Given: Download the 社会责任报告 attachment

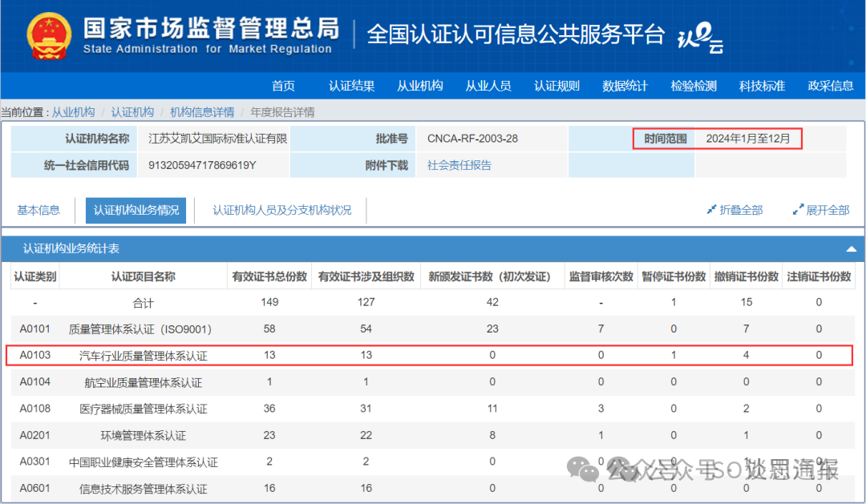Looking at the screenshot, I should coord(459,165).
